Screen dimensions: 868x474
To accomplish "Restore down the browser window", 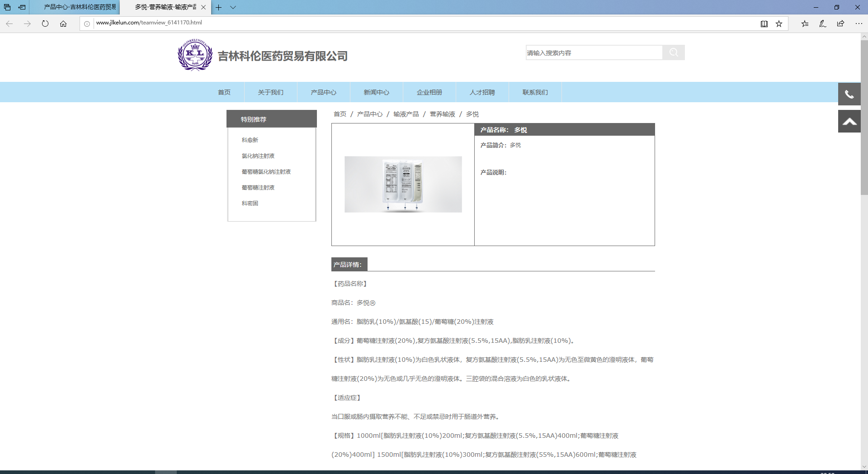I will [x=837, y=7].
